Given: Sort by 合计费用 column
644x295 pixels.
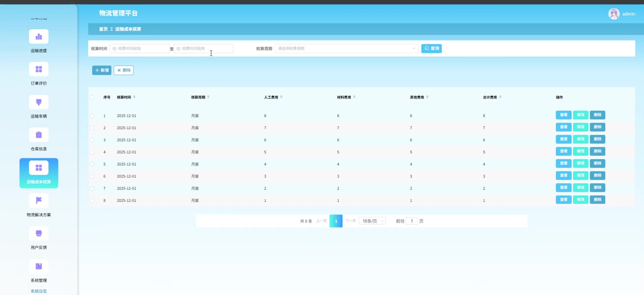Looking at the screenshot, I should [500, 97].
